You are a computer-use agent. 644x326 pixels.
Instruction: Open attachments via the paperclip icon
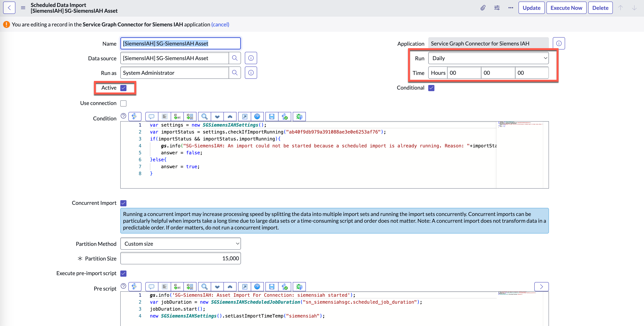pyautogui.click(x=483, y=8)
